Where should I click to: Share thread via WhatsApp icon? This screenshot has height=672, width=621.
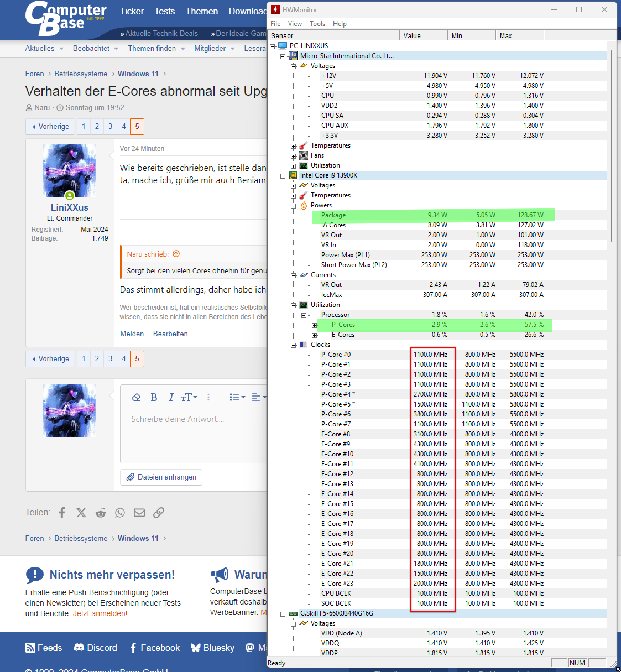120,513
